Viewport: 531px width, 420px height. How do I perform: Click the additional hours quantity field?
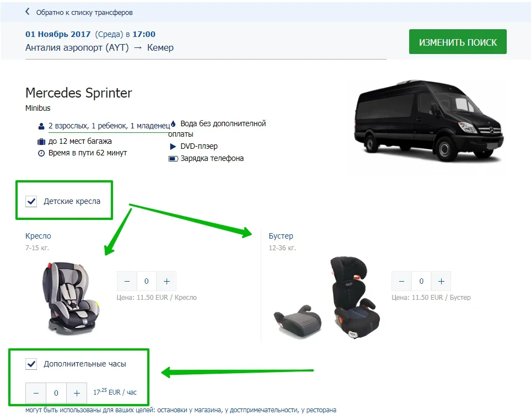[56, 393]
